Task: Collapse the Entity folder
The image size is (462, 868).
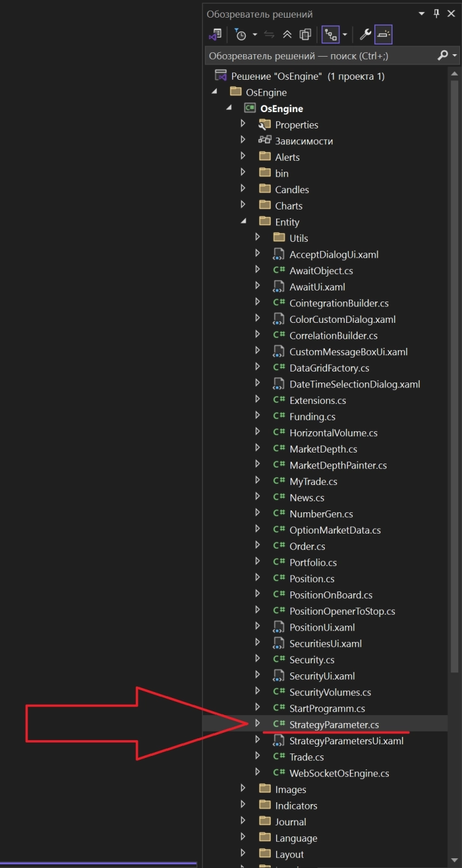Action: click(x=243, y=222)
